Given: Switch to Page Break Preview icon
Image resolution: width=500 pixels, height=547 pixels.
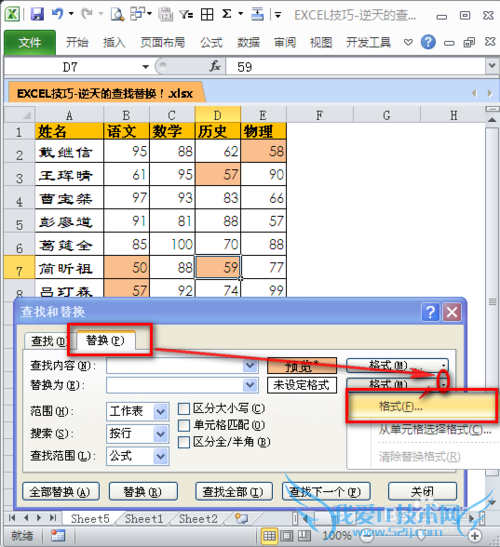Looking at the screenshot, I should click(304, 535).
